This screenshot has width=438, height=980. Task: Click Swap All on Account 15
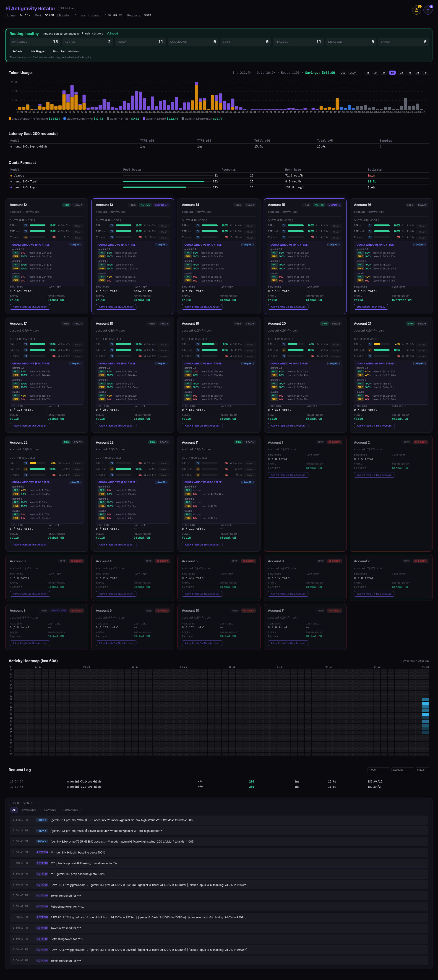pyautogui.click(x=334, y=245)
